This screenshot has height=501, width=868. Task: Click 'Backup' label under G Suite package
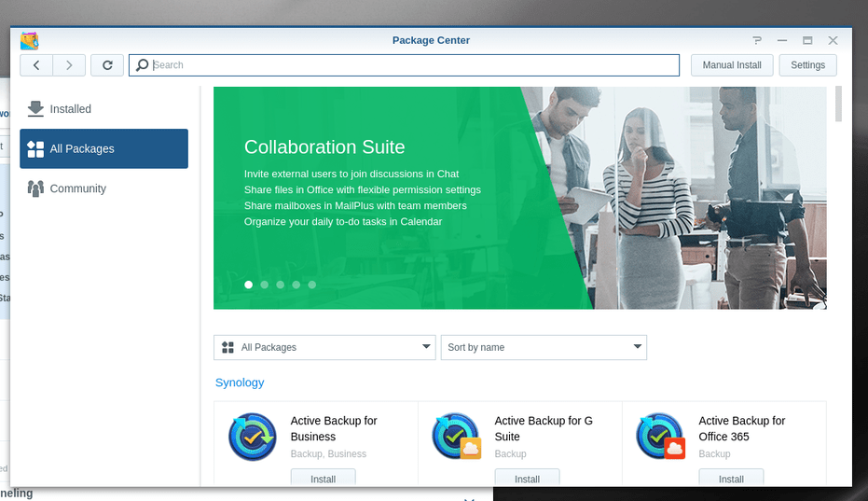[510, 454]
